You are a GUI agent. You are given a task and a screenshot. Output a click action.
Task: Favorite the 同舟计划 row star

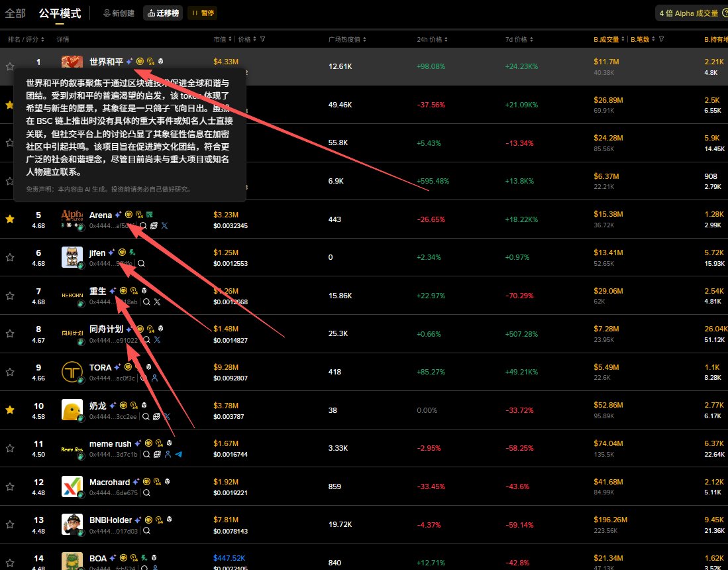tap(10, 333)
